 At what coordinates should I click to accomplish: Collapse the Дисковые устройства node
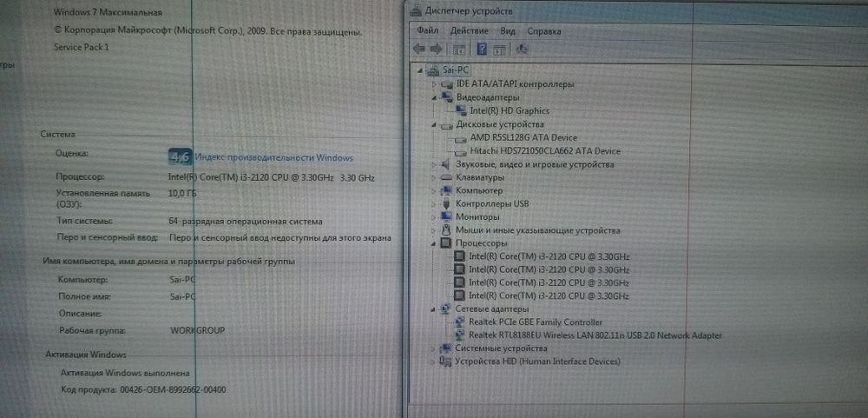tap(434, 125)
